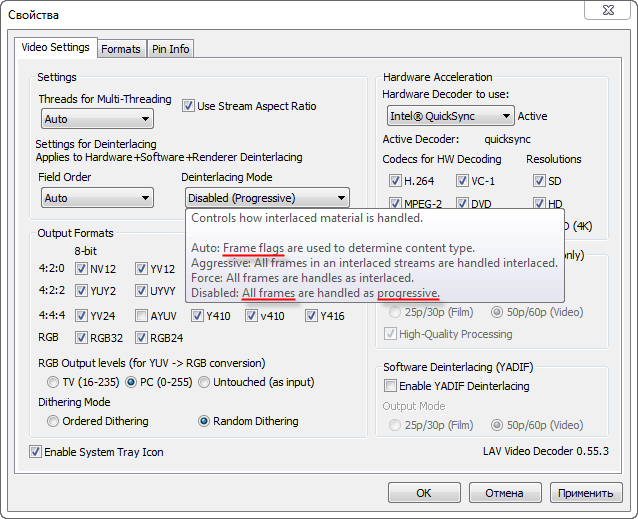This screenshot has height=519, width=638.
Task: Toggle VC-1 hardware decoding codec
Action: tap(462, 181)
